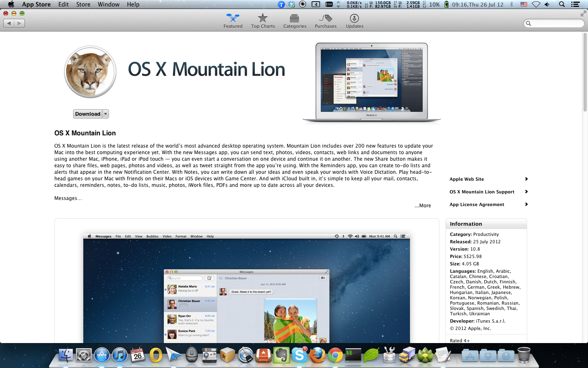This screenshot has width=588, height=368.
Task: Open the Trash in the Dock
Action: [x=524, y=355]
